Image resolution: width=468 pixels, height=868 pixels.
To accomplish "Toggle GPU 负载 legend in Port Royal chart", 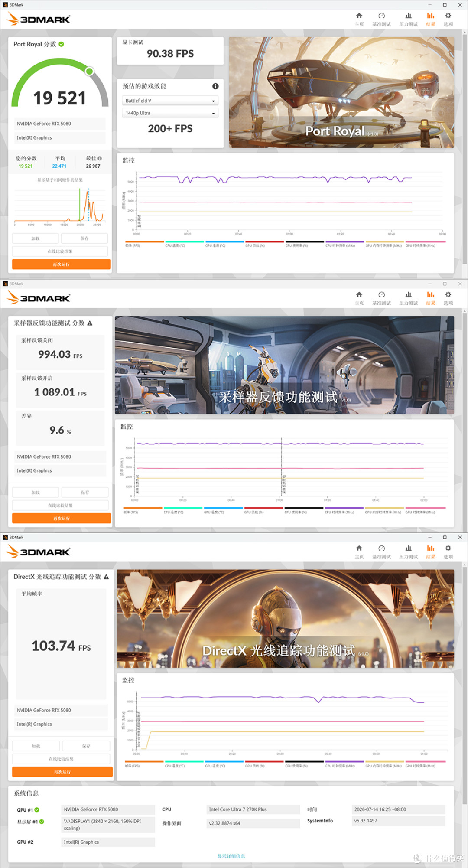I will pos(264,244).
